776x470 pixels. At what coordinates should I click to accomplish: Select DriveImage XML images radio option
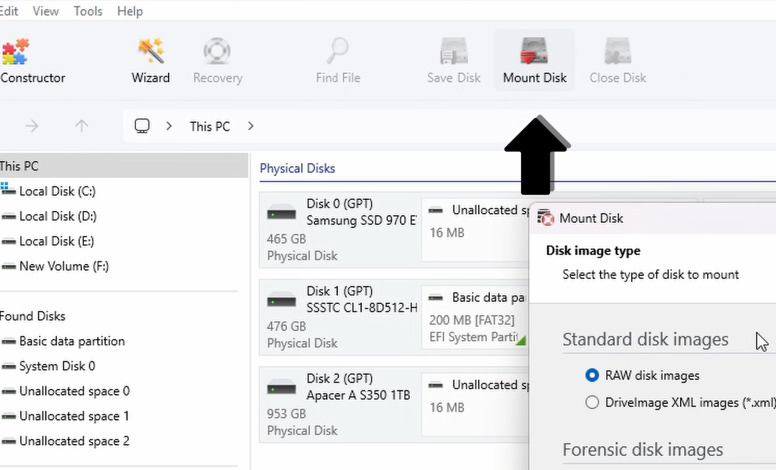pos(592,402)
